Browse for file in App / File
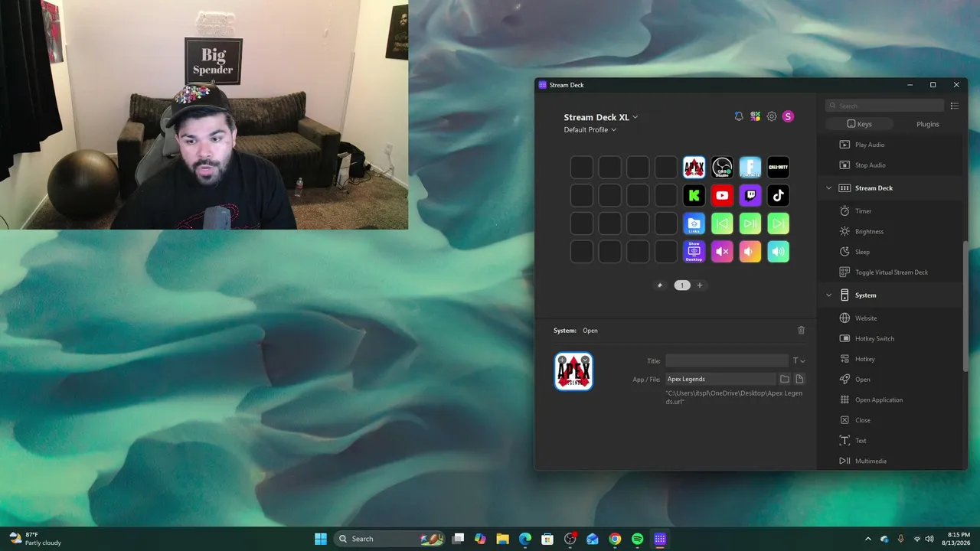Viewport: 980px width, 551px height. coord(799,379)
